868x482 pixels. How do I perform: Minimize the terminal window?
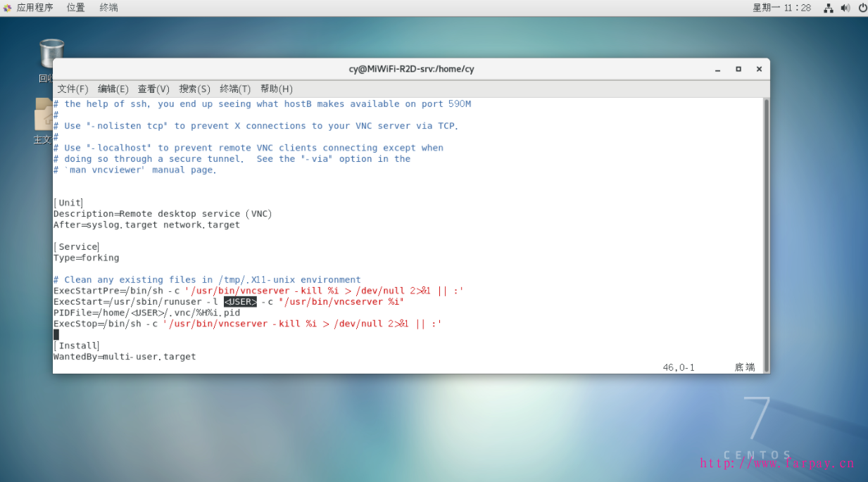[717, 69]
